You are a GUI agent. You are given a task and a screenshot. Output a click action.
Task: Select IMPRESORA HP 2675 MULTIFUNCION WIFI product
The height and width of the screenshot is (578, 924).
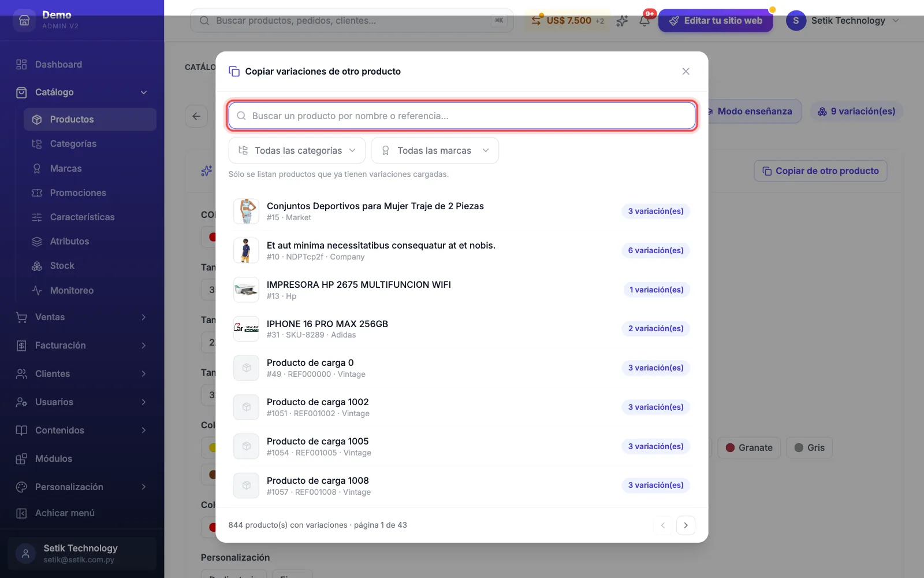462,290
